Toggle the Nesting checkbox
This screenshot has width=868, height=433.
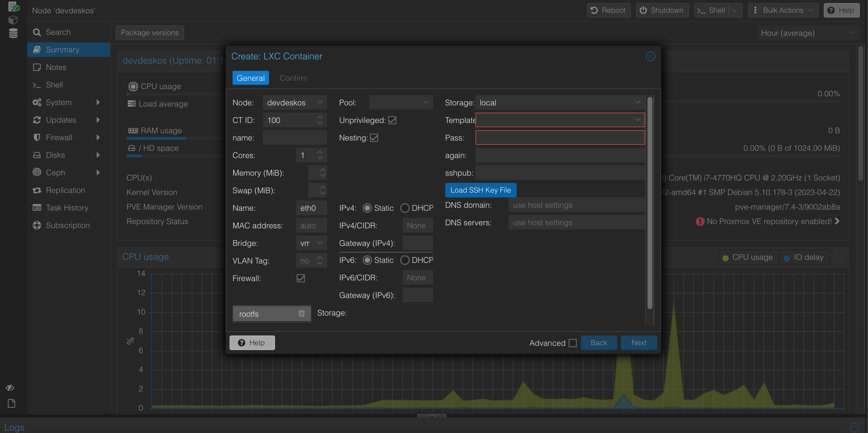374,138
